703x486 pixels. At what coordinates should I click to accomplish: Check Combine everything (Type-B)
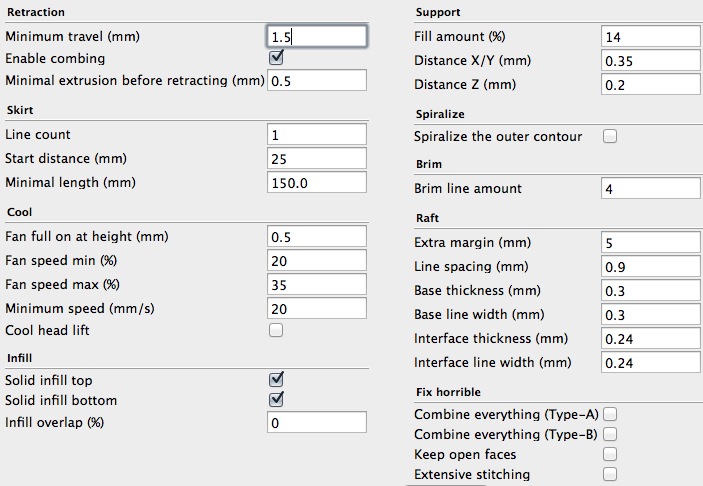(610, 434)
